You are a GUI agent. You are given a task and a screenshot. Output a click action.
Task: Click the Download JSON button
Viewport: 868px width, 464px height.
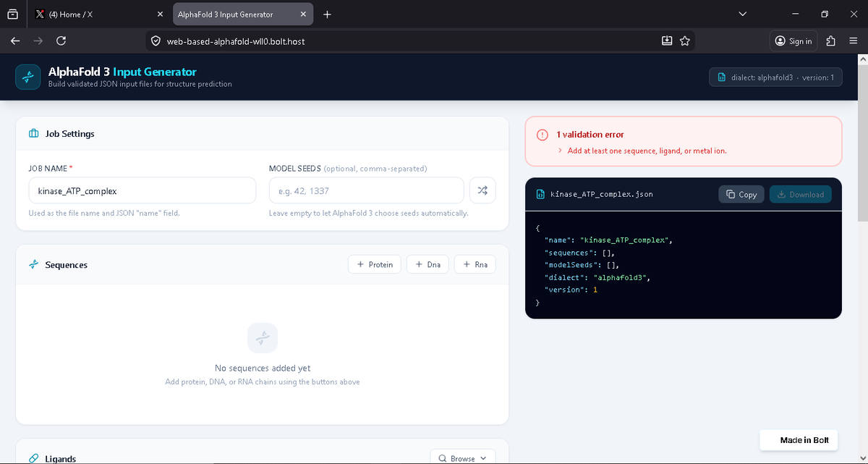[801, 194]
